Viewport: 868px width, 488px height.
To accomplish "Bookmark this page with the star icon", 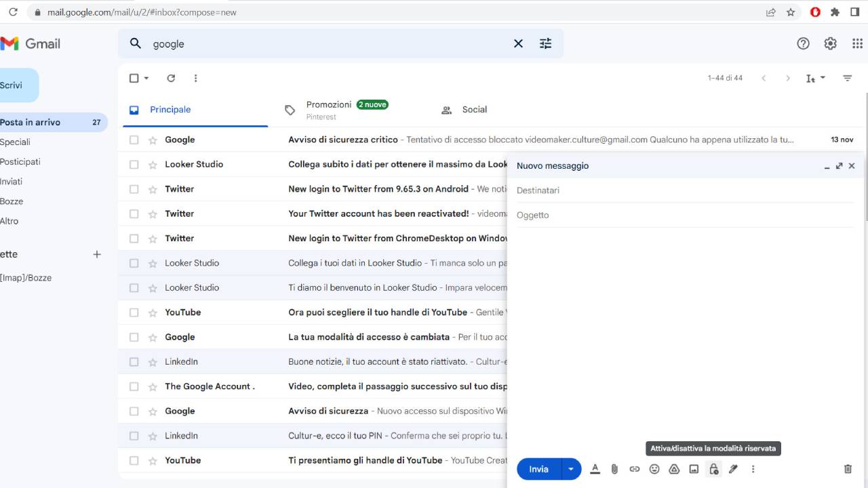I will click(791, 12).
